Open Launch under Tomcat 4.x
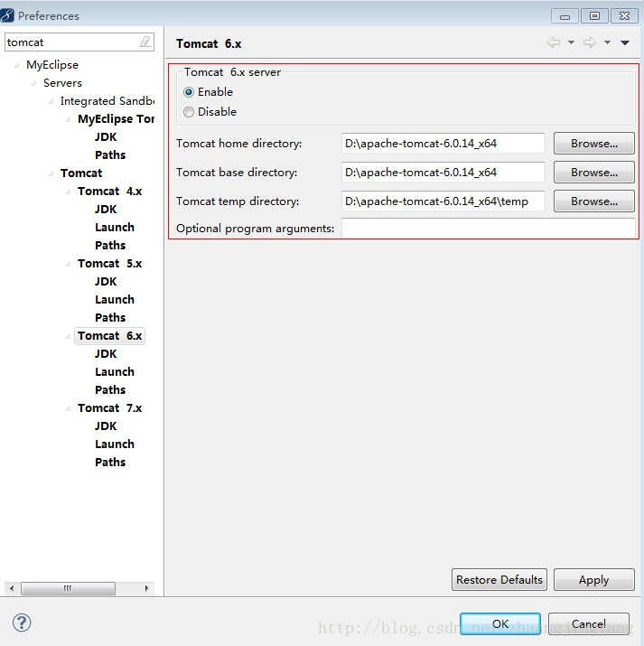This screenshot has height=646, width=644. [115, 228]
